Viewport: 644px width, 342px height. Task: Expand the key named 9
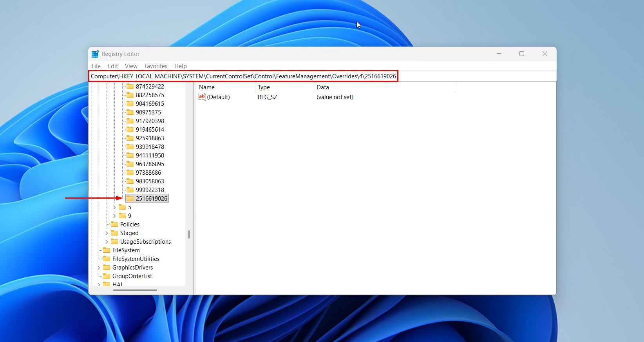tap(114, 216)
